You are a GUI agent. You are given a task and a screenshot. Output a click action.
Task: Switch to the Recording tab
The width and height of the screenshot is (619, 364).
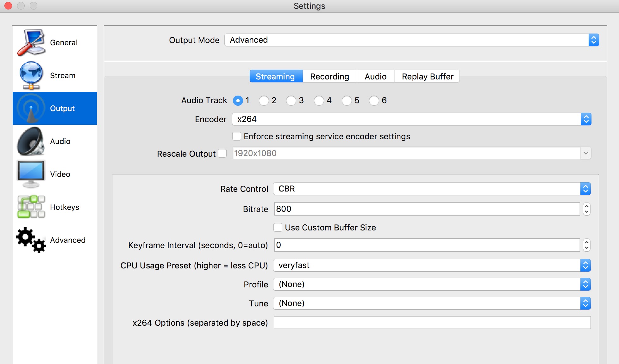click(x=330, y=76)
